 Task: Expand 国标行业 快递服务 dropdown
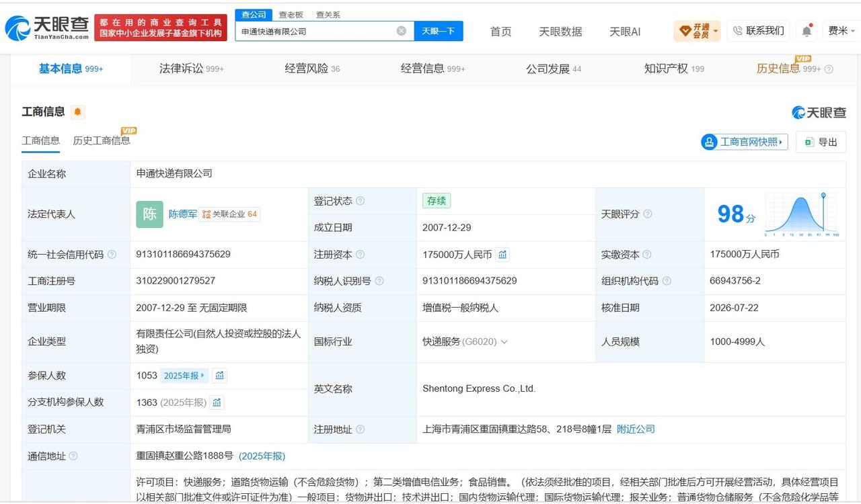pos(504,342)
